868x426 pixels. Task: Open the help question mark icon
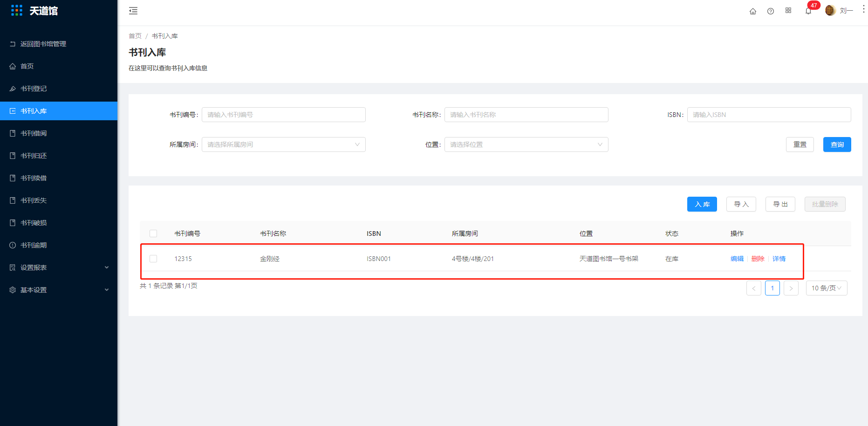pos(771,11)
